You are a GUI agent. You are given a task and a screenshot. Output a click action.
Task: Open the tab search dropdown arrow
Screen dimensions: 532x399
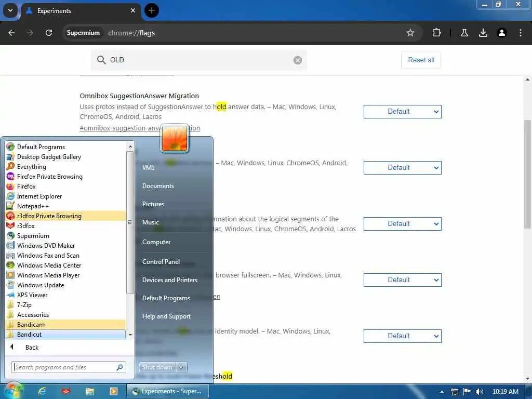(10, 10)
